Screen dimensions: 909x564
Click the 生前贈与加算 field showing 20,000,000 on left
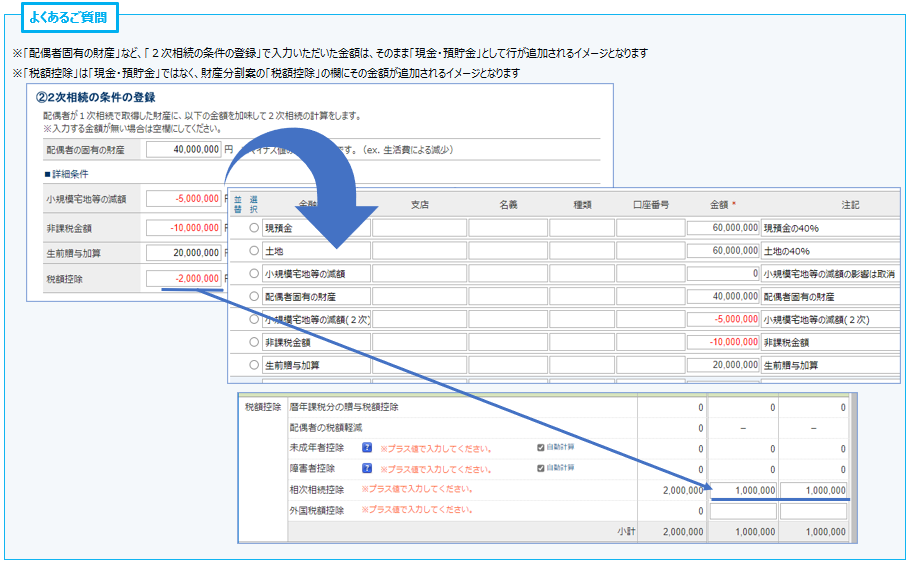coord(184,253)
